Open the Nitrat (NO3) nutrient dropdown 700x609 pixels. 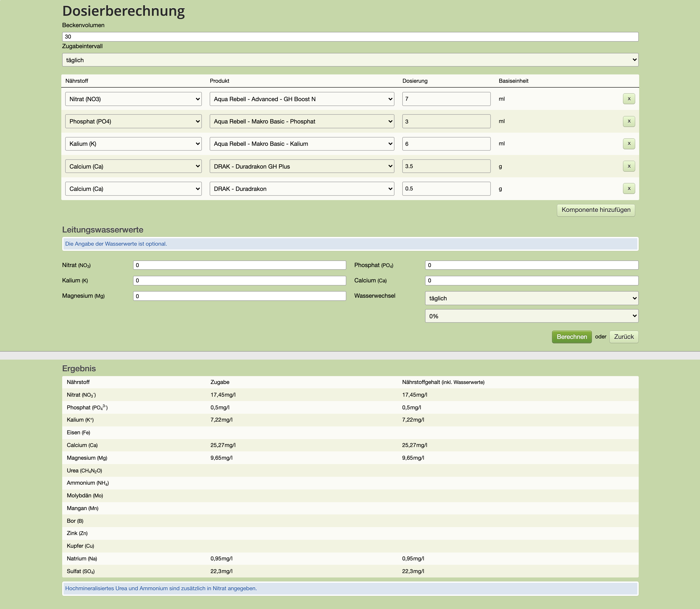tap(133, 99)
